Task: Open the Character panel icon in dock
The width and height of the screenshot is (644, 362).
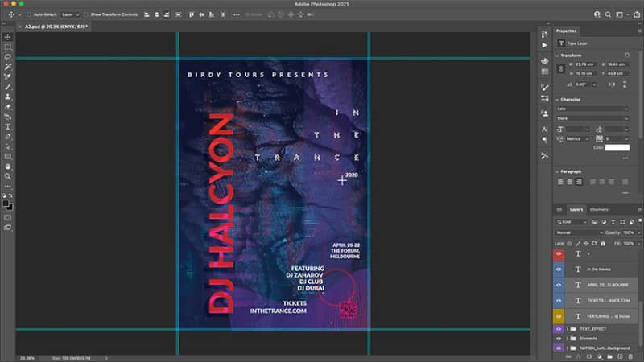Action: (545, 130)
